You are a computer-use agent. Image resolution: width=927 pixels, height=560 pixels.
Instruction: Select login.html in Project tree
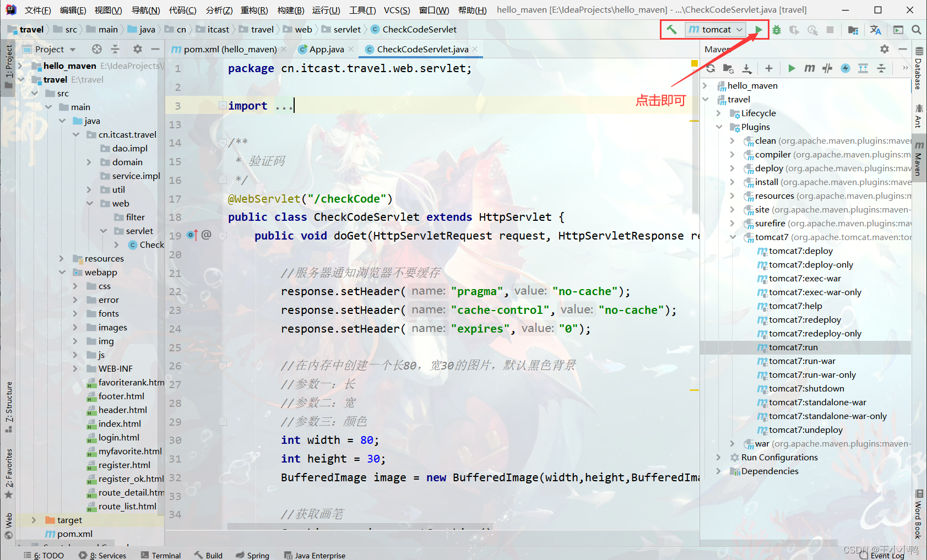coord(118,437)
